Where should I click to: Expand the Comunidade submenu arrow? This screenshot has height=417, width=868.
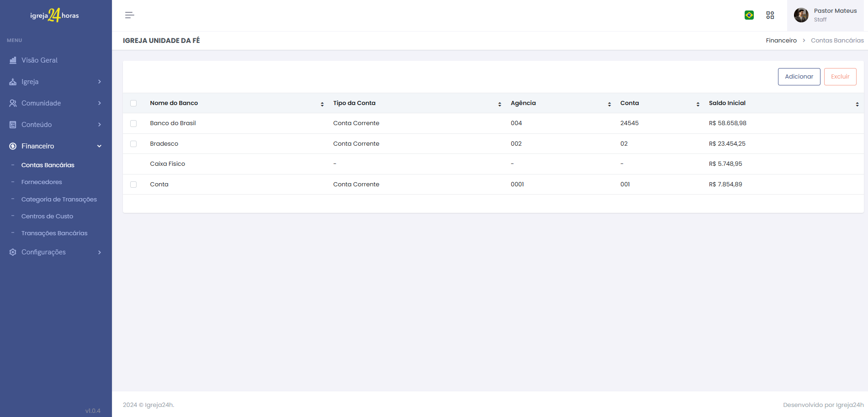(x=99, y=103)
